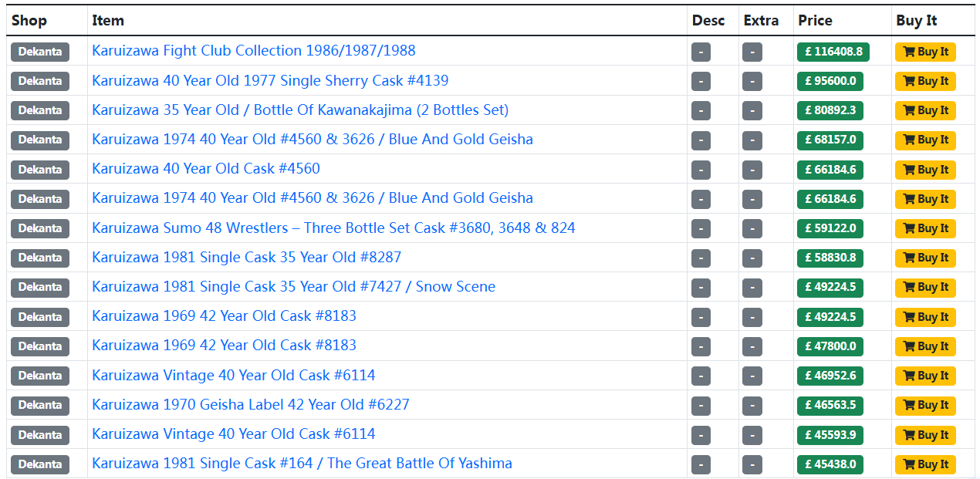Screen dimensions: 980x479
Task: Click Buy It for Great Battle Of Yashima
Action: coord(925,464)
